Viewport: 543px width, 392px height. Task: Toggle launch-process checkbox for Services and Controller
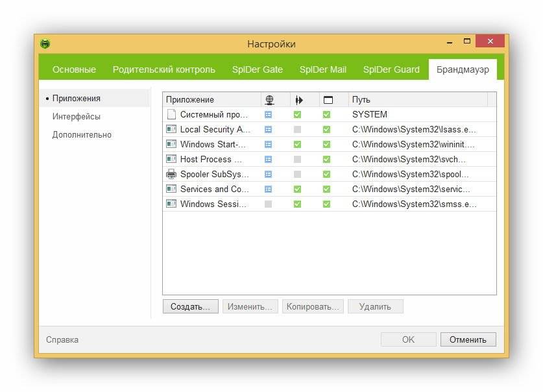(x=298, y=189)
